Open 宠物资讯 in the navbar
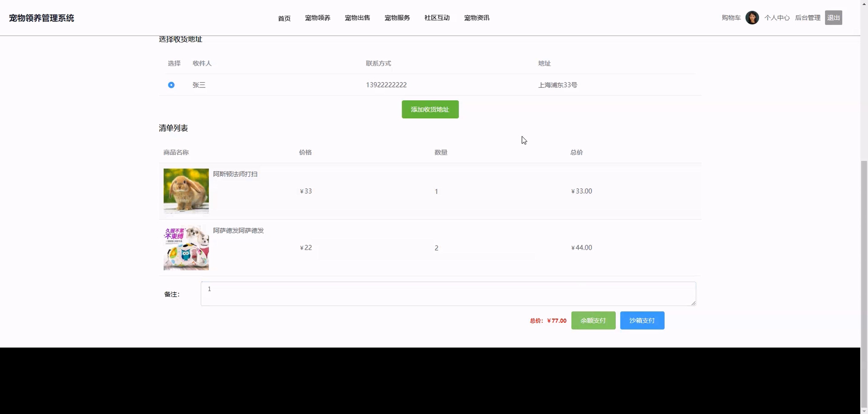868x414 pixels. tap(476, 18)
